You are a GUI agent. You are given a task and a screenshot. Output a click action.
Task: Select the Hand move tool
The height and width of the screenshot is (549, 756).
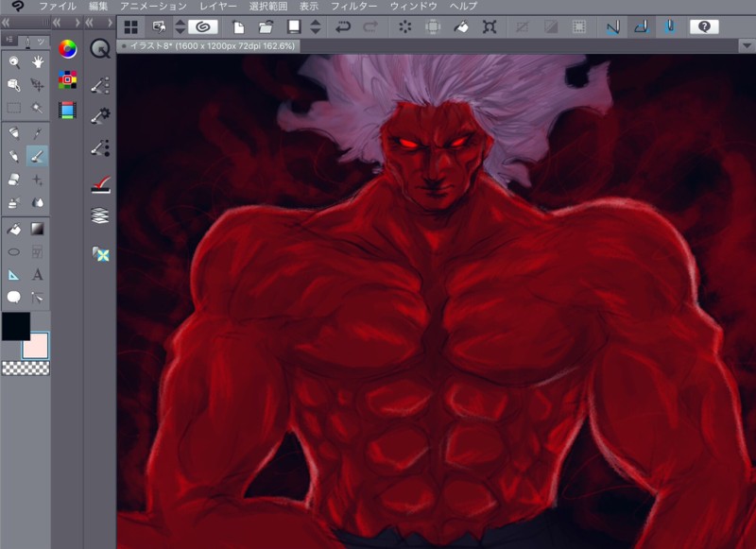[x=37, y=62]
